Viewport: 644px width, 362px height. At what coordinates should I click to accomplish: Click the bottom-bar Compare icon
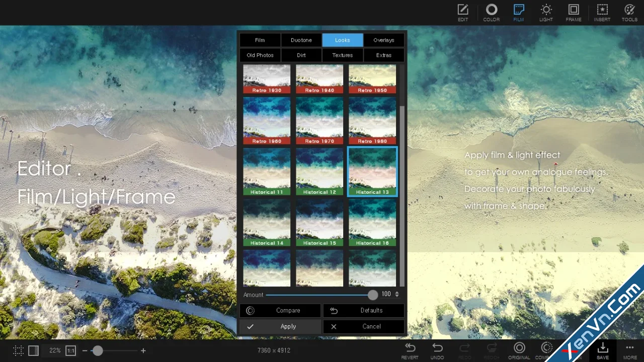click(546, 350)
